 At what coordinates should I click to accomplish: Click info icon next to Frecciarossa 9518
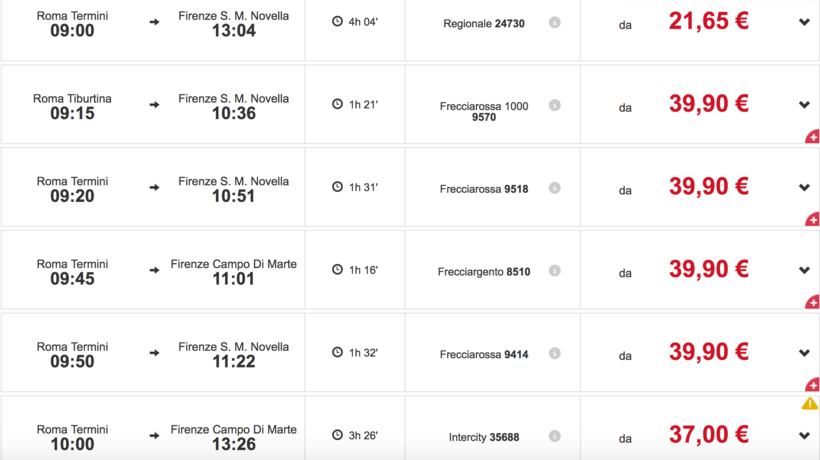coord(554,188)
